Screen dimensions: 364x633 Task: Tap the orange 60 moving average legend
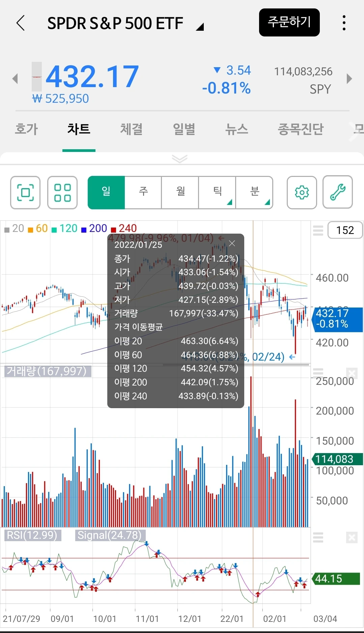point(38,229)
